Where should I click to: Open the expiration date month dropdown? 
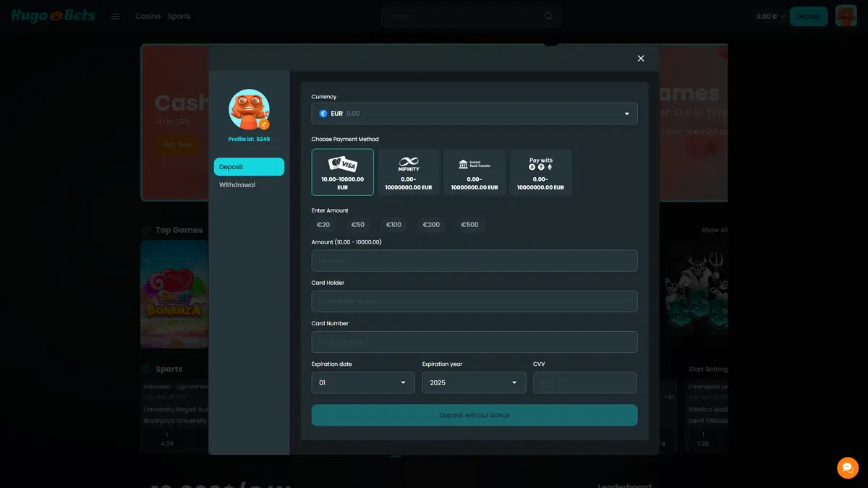click(x=363, y=382)
